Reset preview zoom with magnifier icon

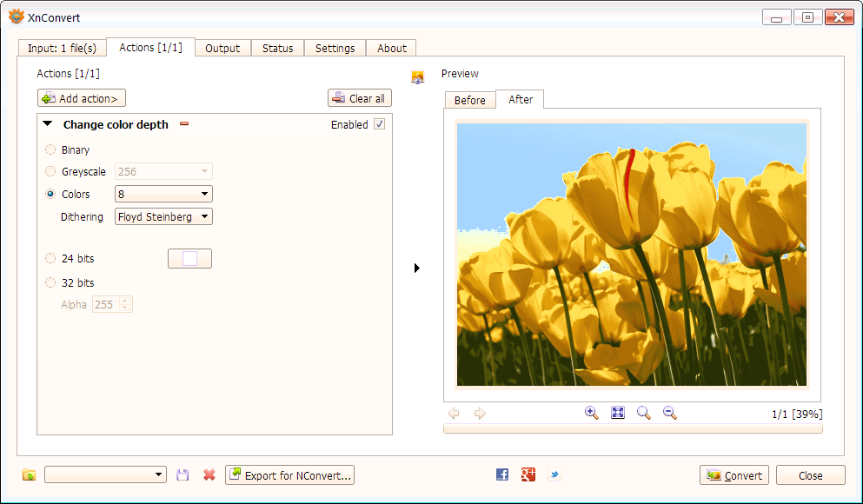pos(643,413)
